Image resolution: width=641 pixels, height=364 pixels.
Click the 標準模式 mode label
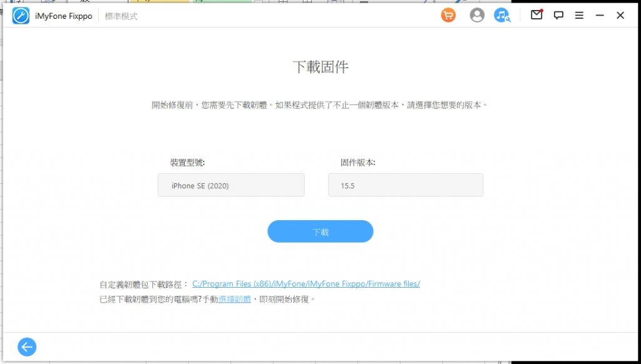(x=121, y=16)
